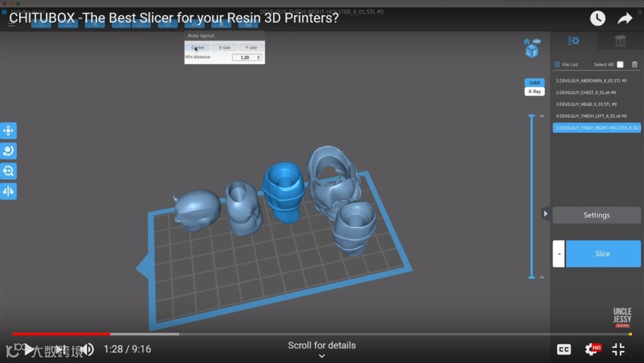Viewport: 644px width, 363px height.
Task: Click the highlighted blue thigh model
Action: pos(283,192)
